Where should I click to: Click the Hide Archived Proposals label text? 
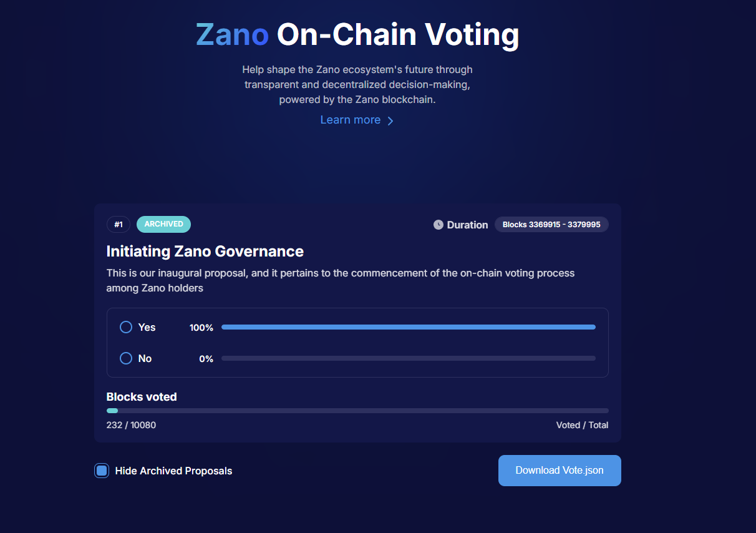[173, 471]
